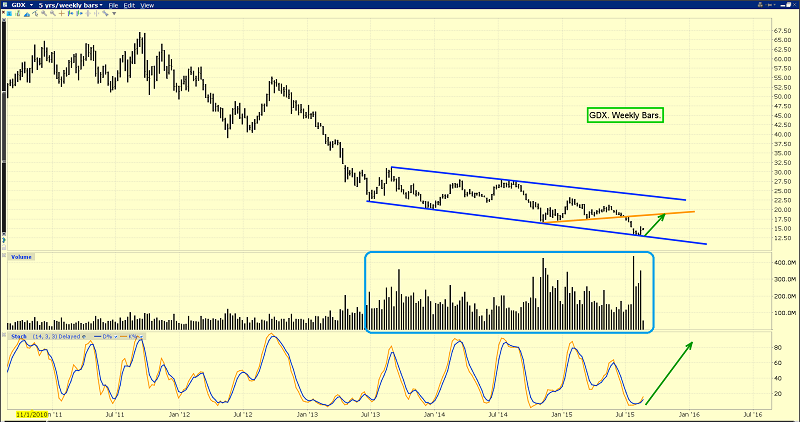
Task: Open the File menu
Action: [x=113, y=5]
